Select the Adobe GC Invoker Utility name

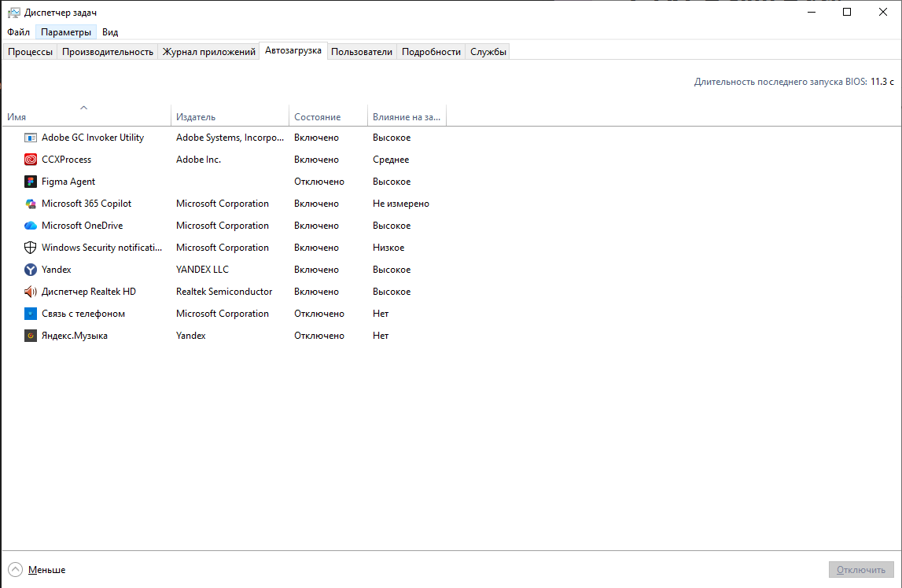point(93,138)
